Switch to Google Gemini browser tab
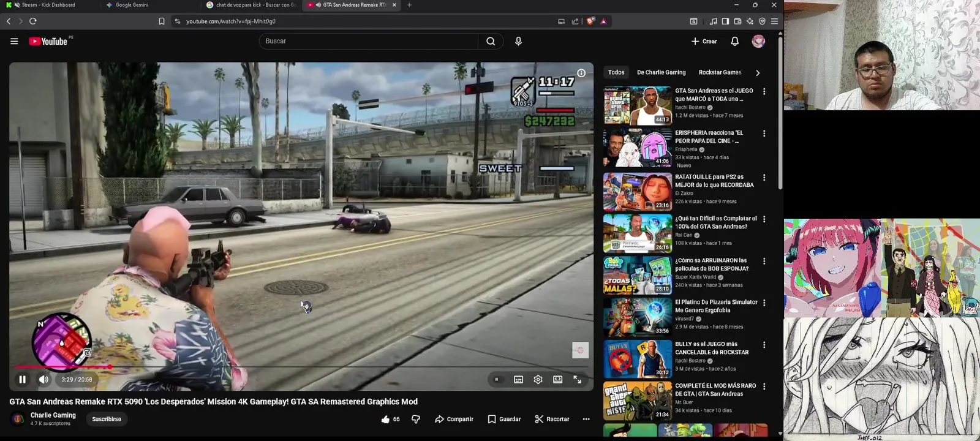 (132, 5)
